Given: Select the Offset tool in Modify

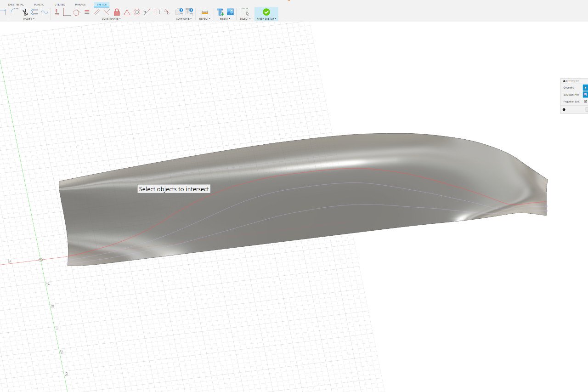Looking at the screenshot, I should point(34,12).
